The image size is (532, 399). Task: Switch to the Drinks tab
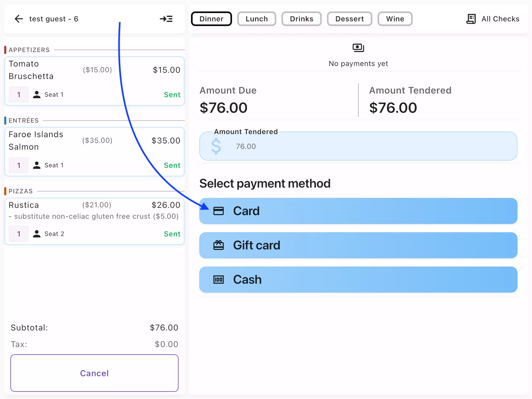pyautogui.click(x=301, y=19)
